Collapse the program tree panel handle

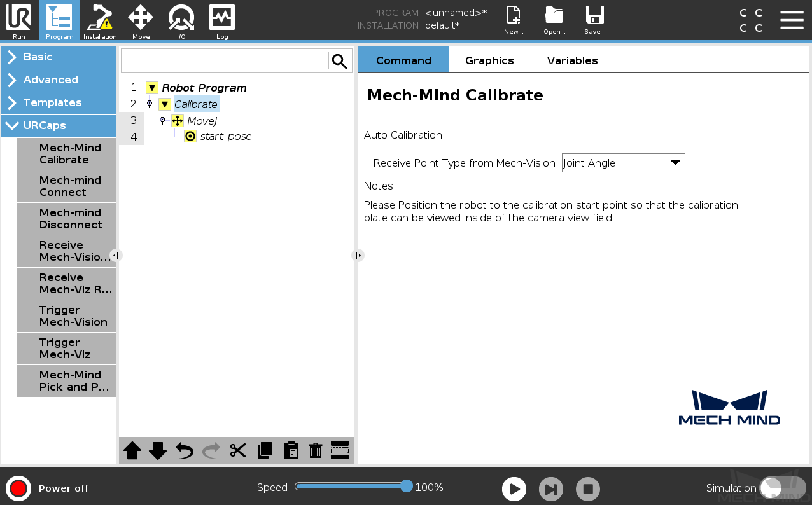pyautogui.click(x=358, y=255)
